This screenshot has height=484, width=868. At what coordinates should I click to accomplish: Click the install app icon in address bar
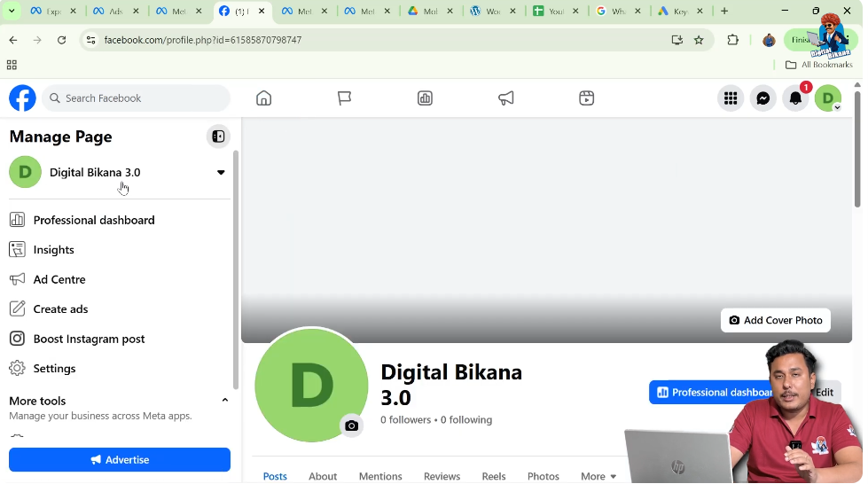coord(676,40)
